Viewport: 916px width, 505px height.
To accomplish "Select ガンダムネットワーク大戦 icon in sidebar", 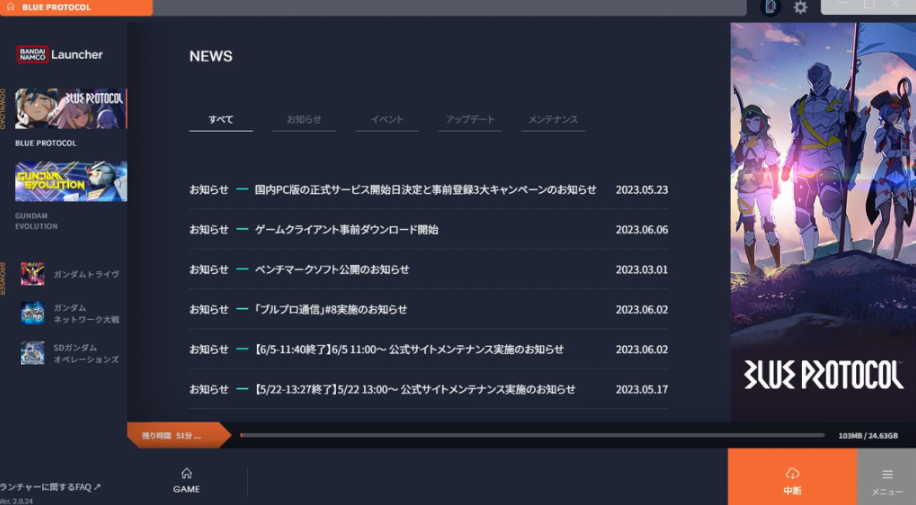I will tap(33, 313).
